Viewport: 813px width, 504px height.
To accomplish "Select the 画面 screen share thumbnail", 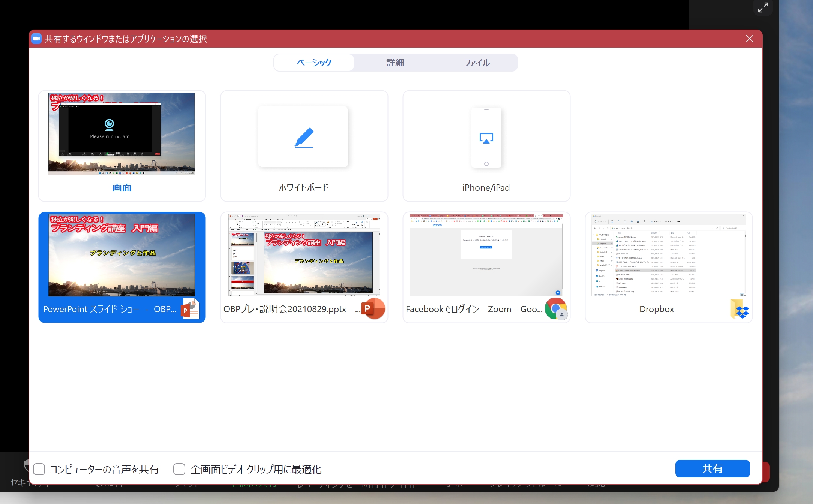I will [x=121, y=134].
